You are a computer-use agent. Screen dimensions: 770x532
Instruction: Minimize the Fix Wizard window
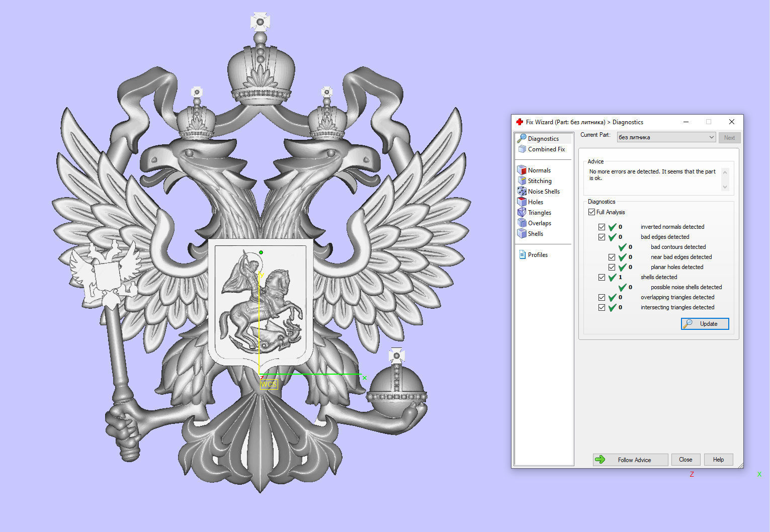686,122
